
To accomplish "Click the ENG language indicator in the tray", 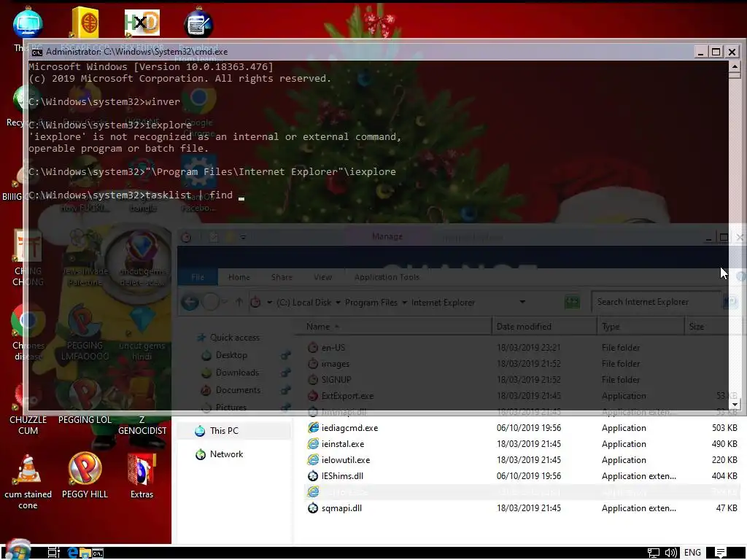I will [692, 553].
